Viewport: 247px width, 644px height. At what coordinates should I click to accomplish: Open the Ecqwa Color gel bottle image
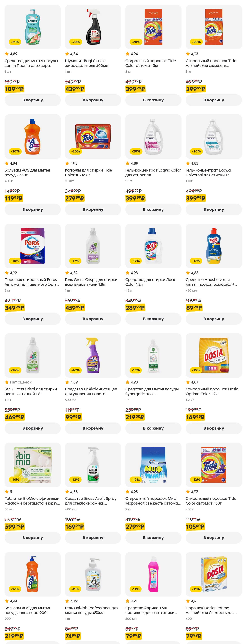coord(153,136)
